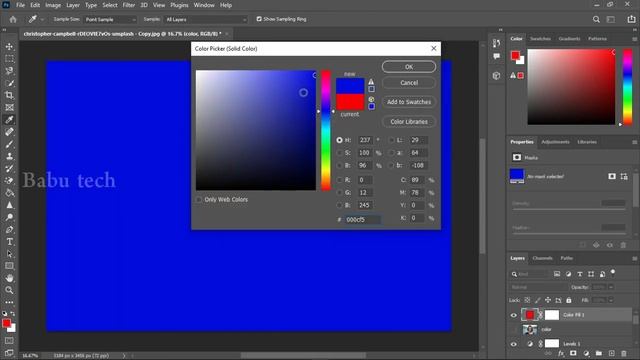Click the vertical hue slider in Color Picker
Viewport: 640px width, 360px height.
pyautogui.click(x=326, y=130)
